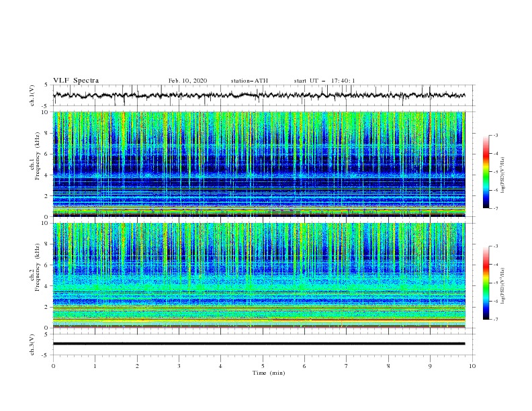Select the 'start UT = 17:40: 1' text
This screenshot has height=411, width=532.
pyautogui.click(x=324, y=81)
